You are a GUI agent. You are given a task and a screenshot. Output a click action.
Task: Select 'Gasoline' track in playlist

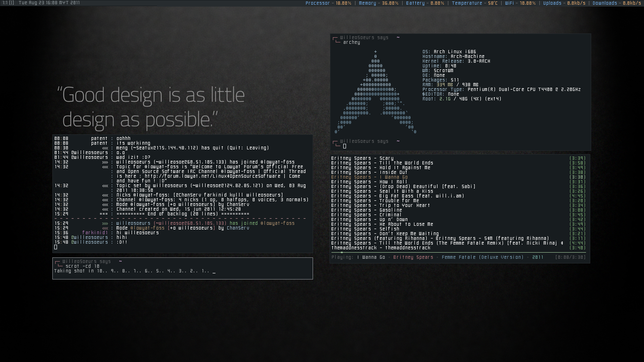(x=458, y=210)
